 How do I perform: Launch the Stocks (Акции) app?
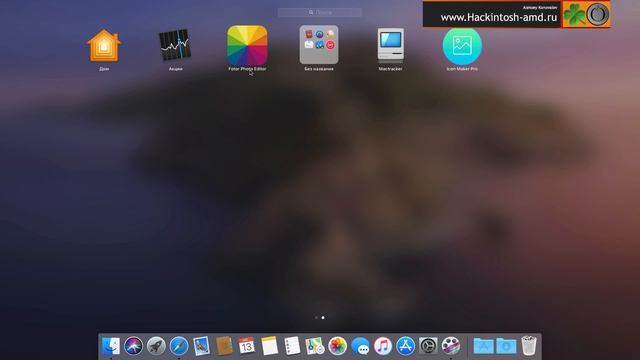[x=175, y=45]
